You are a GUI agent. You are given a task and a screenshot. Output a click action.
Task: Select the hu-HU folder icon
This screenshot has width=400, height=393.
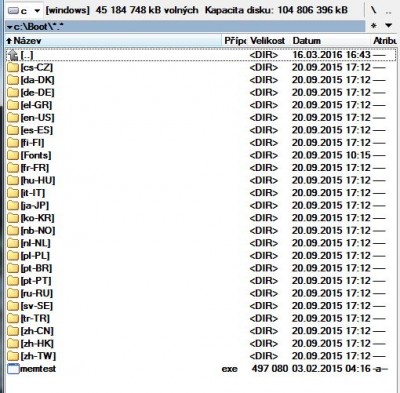13,180
